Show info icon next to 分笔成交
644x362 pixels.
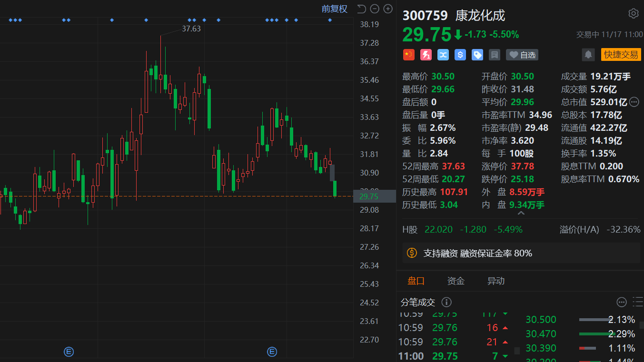pos(446,302)
